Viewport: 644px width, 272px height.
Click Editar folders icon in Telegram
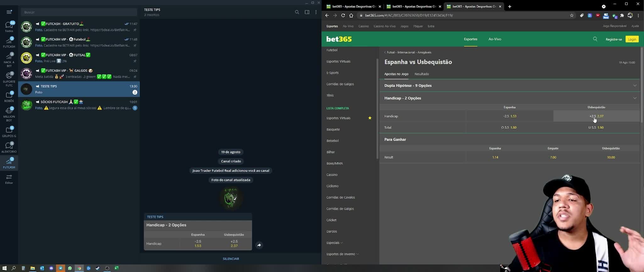[9, 179]
